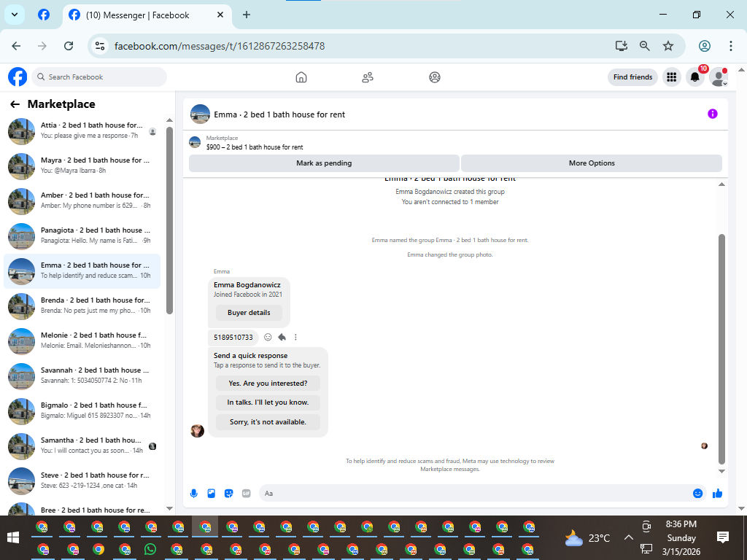This screenshot has width=747, height=560.
Task: Send quick response Sorry, it's not available.
Action: click(268, 422)
